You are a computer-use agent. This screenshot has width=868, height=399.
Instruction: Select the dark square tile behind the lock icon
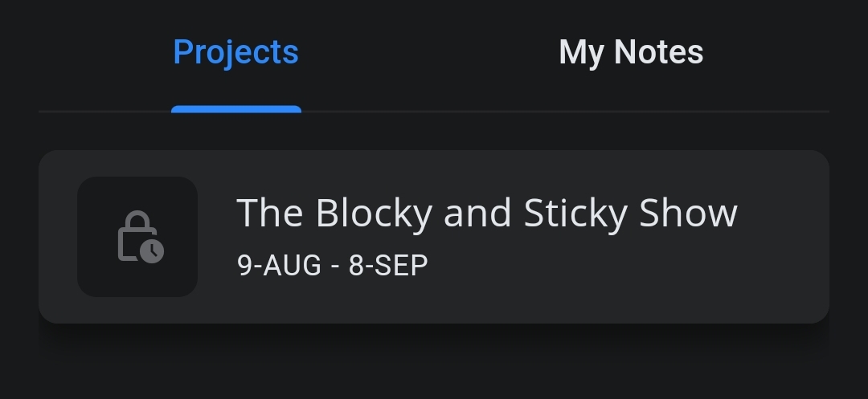coord(137,237)
